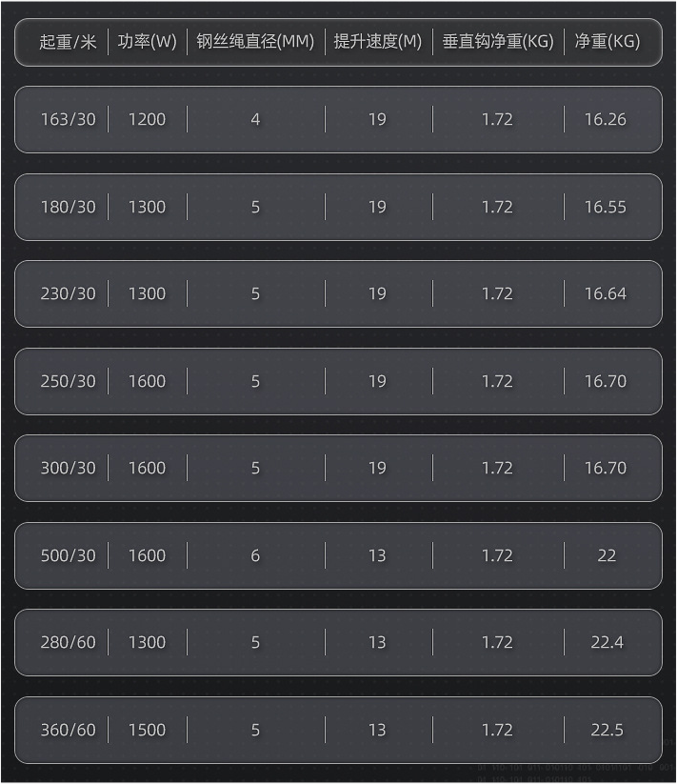Click the 净重(KG) column header
Screen dimensions: 677x784
tap(607, 42)
